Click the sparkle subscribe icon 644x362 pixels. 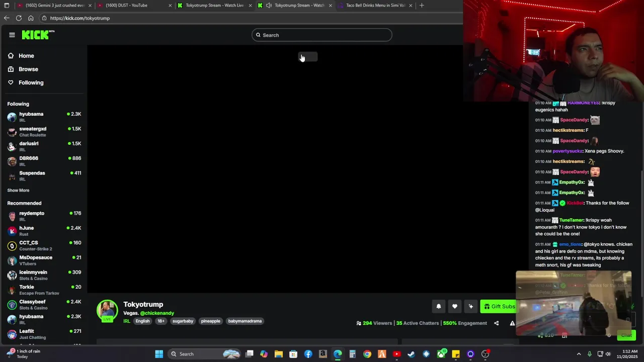click(x=471, y=306)
